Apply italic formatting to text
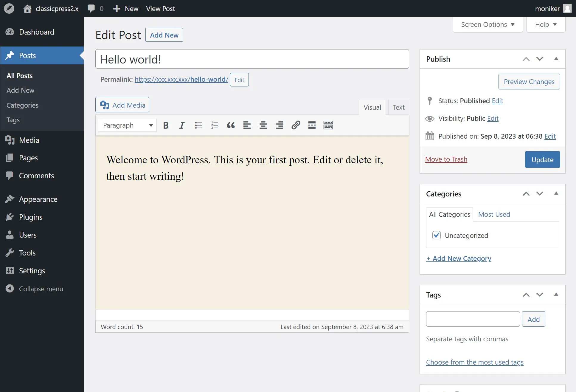 pos(182,125)
